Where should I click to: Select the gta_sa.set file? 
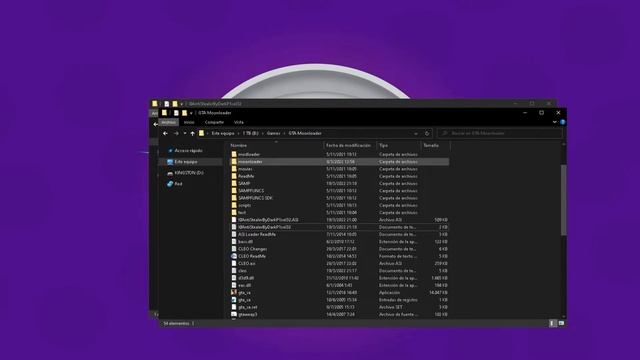pos(340,307)
